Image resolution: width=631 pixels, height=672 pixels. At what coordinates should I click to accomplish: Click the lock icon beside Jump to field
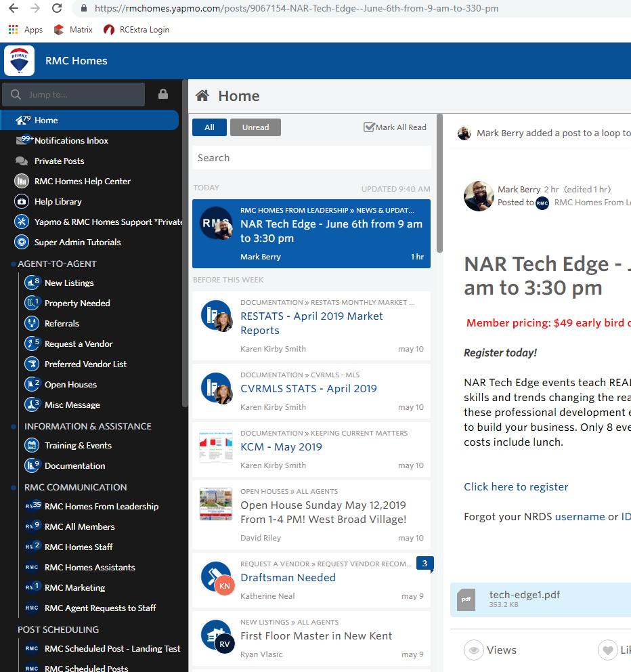163,94
